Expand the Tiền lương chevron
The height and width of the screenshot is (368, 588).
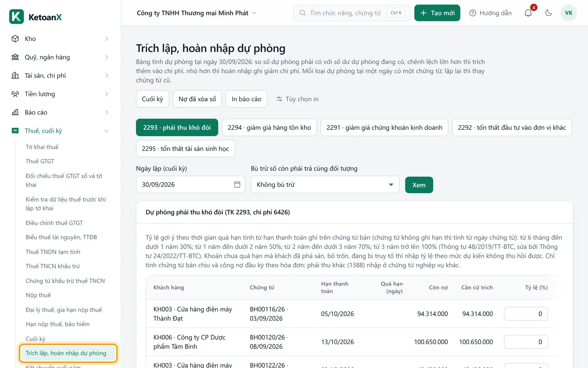pos(107,94)
